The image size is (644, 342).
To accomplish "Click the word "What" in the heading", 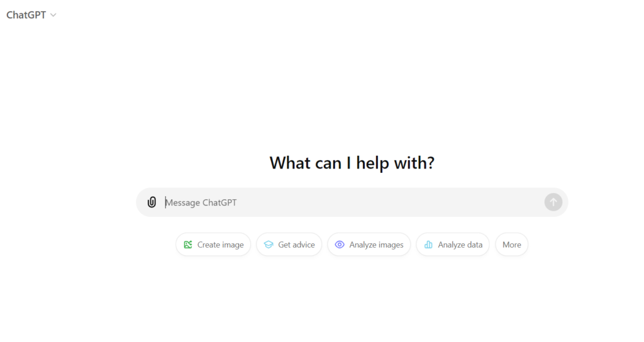I will pos(291,163).
